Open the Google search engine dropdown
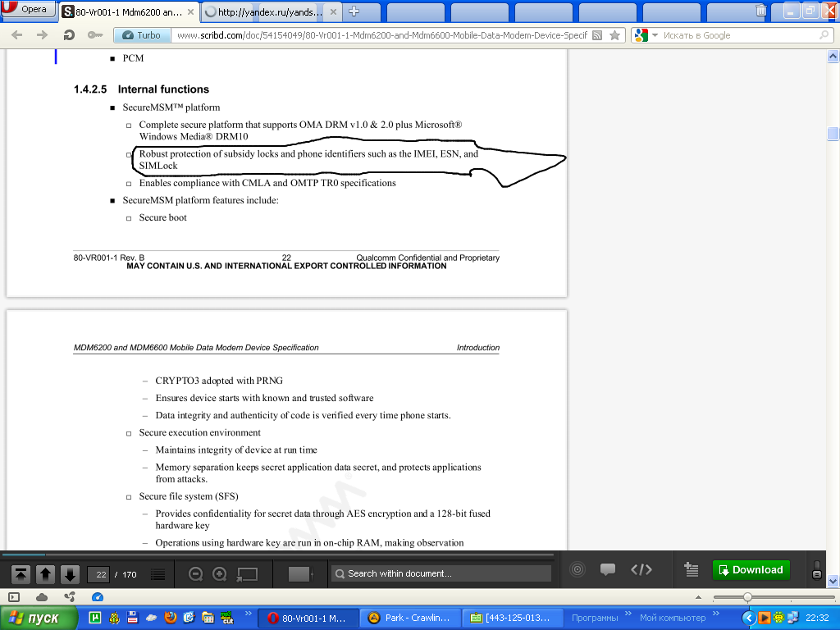Image resolution: width=840 pixels, height=630 pixels. pyautogui.click(x=645, y=35)
